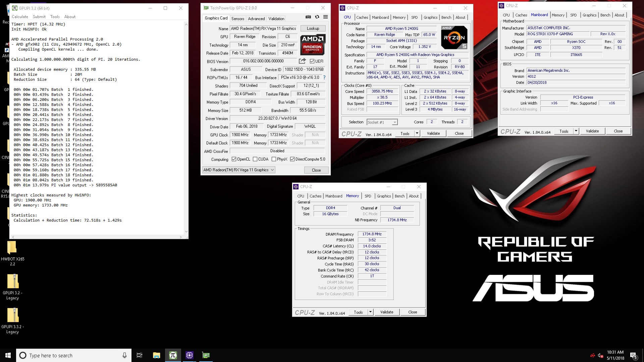Open Bench tab in CPU-Z CPU window
This screenshot has width=644, height=362.
(446, 17)
